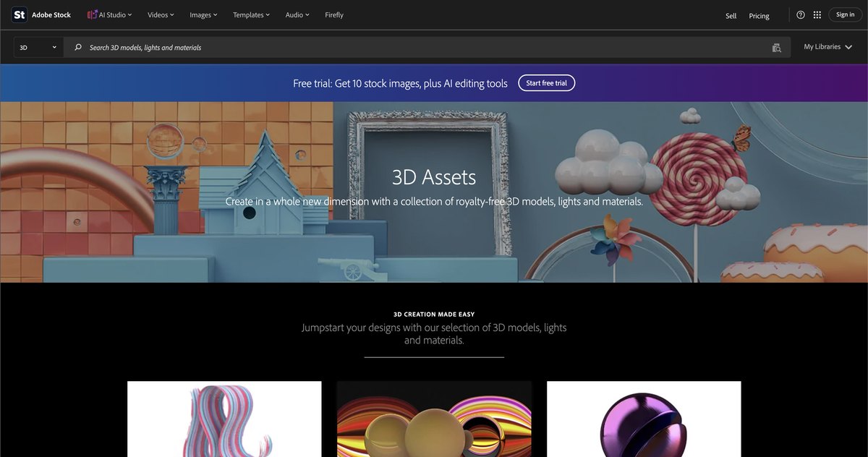The width and height of the screenshot is (868, 457).
Task: Open the help question mark icon
Action: tap(801, 14)
